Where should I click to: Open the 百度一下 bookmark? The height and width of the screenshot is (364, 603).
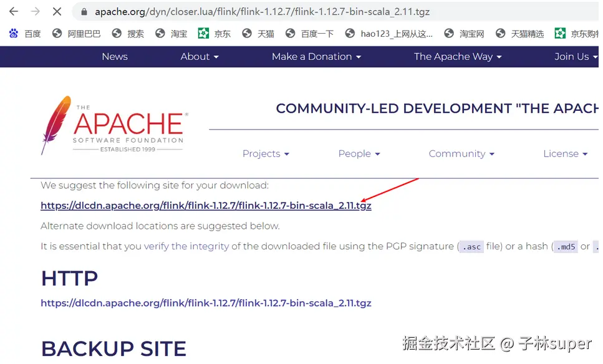point(309,34)
